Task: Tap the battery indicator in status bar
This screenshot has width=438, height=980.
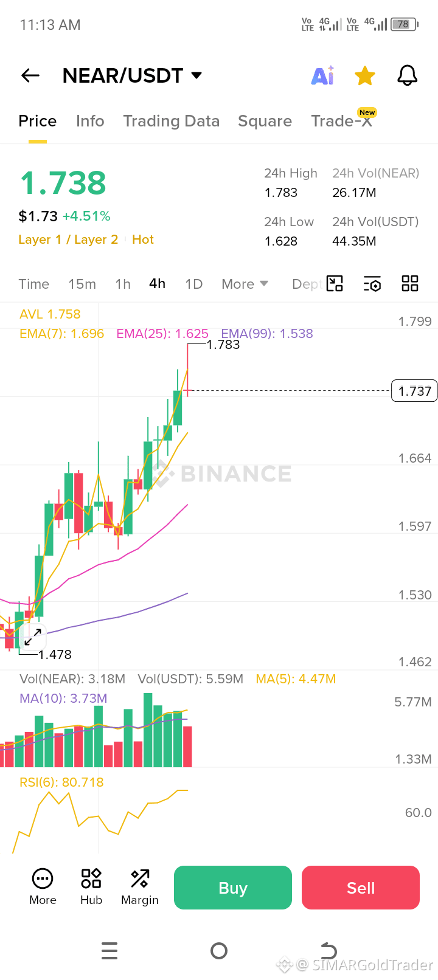Action: [x=404, y=24]
